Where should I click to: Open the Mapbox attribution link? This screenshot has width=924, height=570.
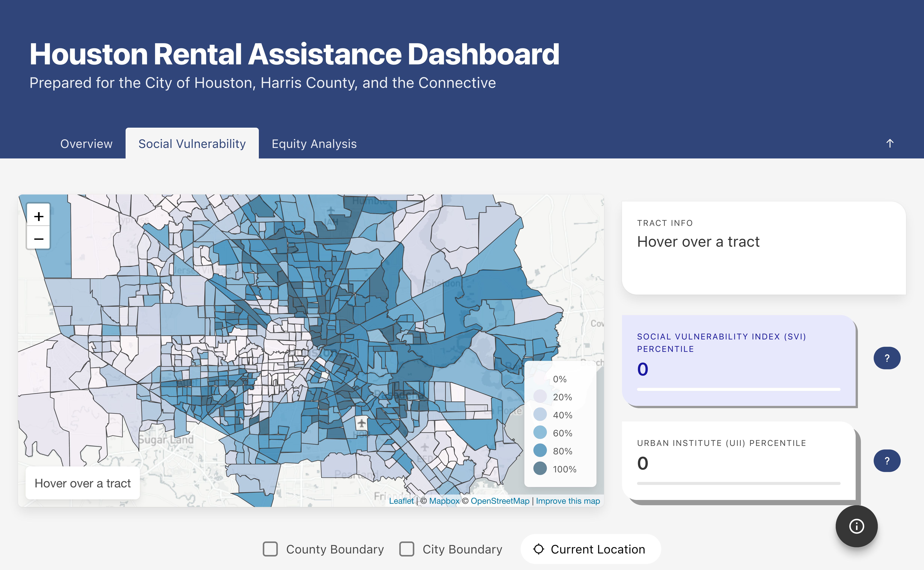[444, 501]
